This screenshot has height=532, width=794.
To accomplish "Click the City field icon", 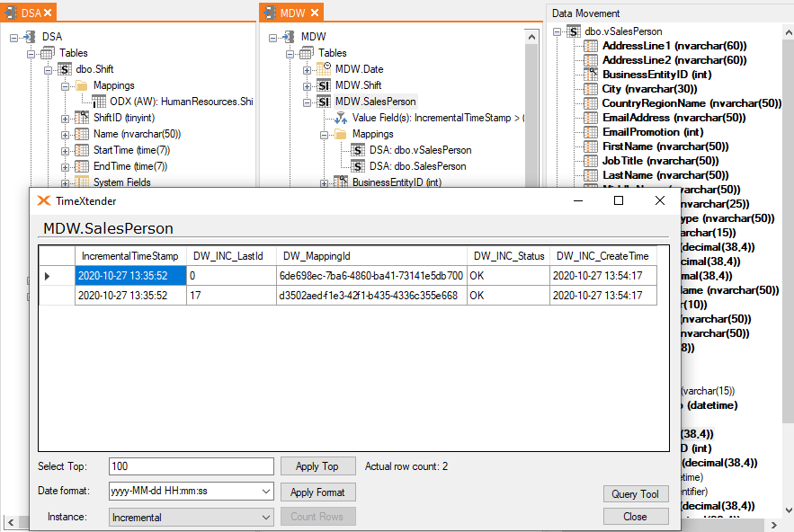I will [x=591, y=89].
